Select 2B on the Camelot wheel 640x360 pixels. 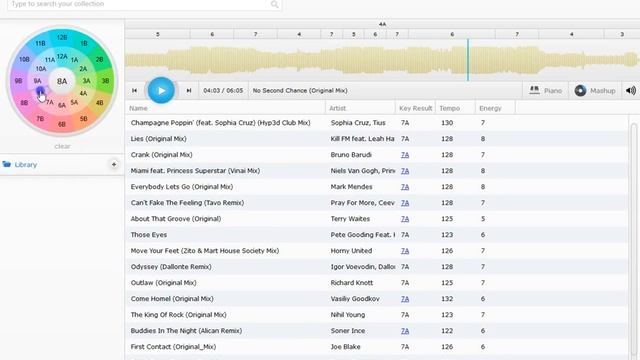click(100, 60)
